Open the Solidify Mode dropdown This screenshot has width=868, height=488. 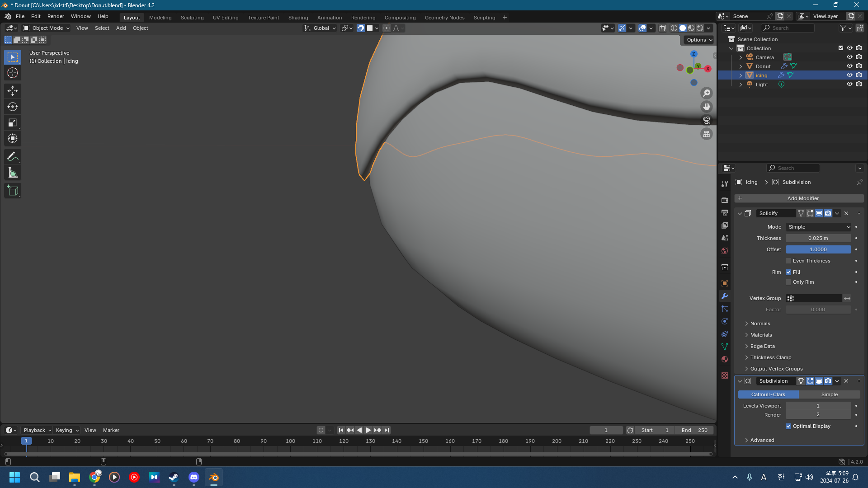pos(818,227)
